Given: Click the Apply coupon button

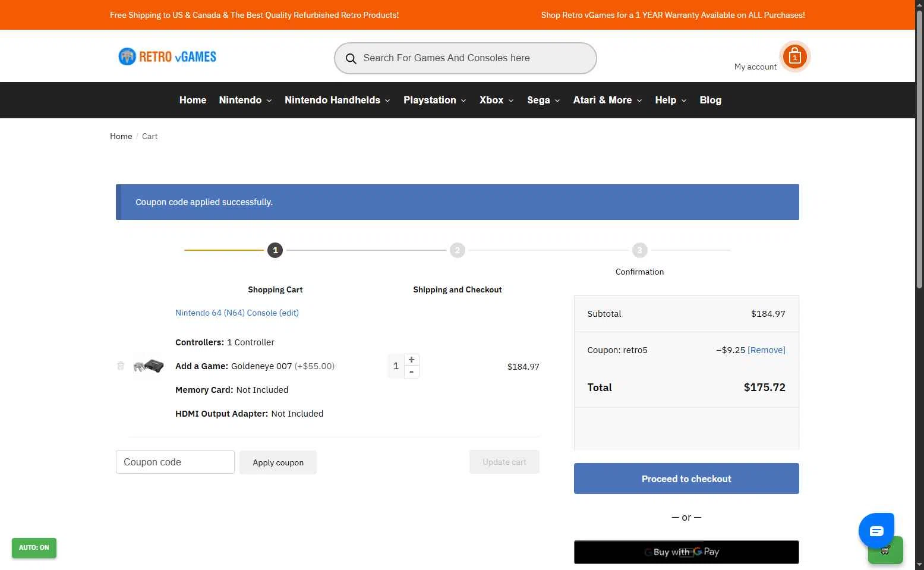Looking at the screenshot, I should [278, 462].
